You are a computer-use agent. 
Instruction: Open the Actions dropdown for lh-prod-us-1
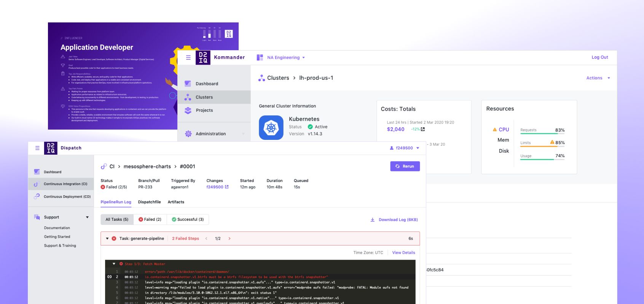598,78
